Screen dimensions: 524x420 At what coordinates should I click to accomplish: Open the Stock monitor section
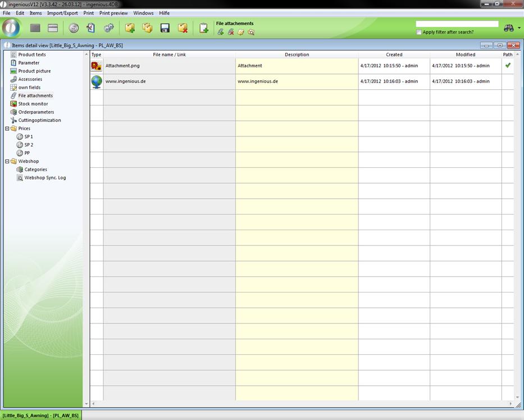click(x=33, y=104)
